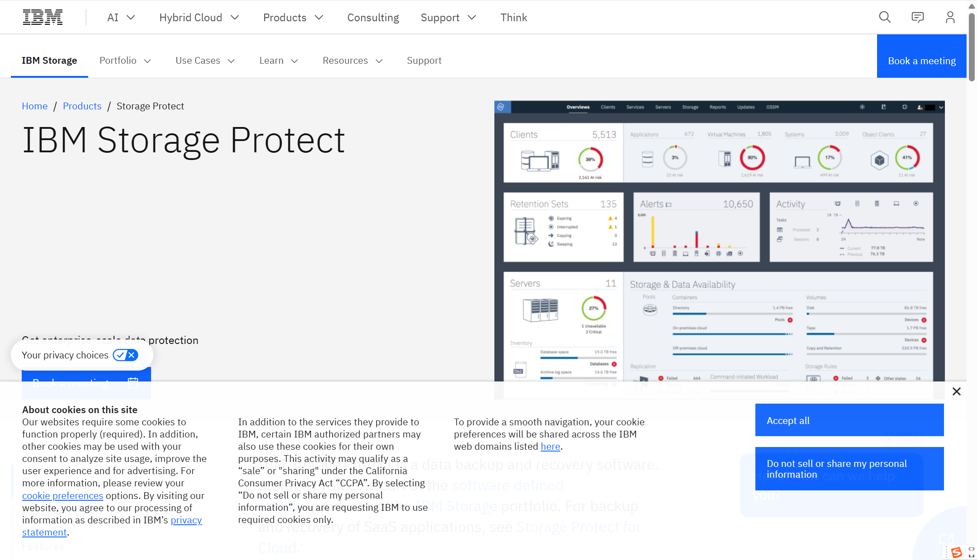Click the user profile icon
Screen dimensions: 977x560
(950, 17)
